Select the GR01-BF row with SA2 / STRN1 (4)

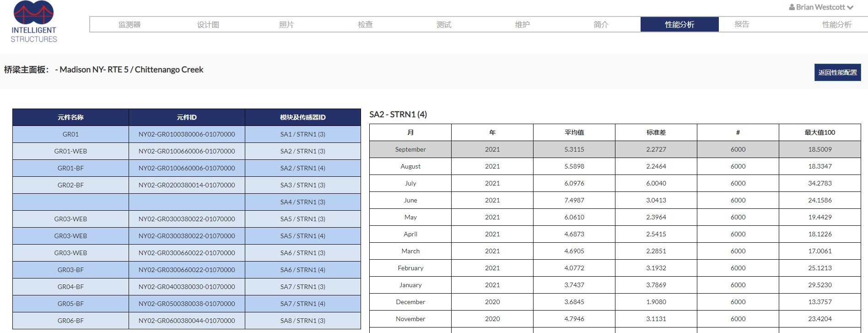tap(70, 168)
